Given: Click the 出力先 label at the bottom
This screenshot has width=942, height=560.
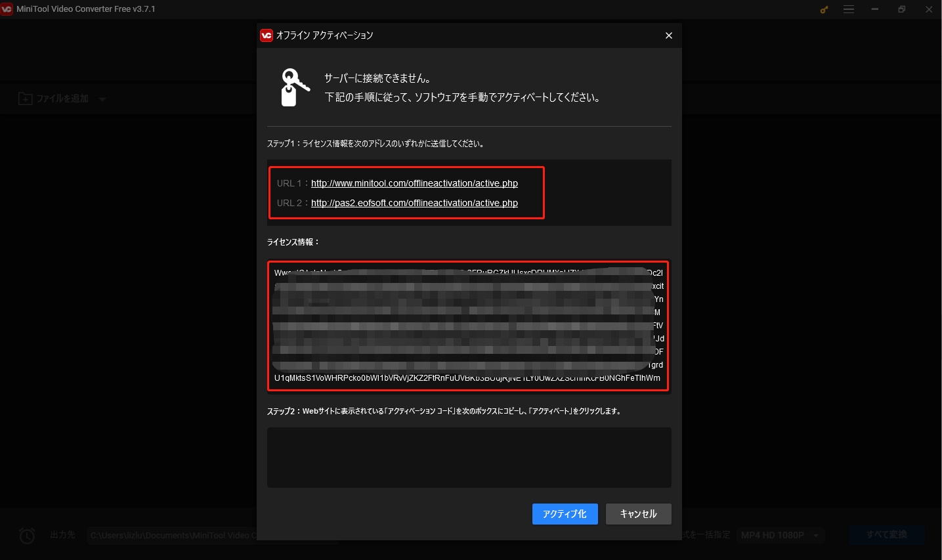Looking at the screenshot, I should [62, 535].
